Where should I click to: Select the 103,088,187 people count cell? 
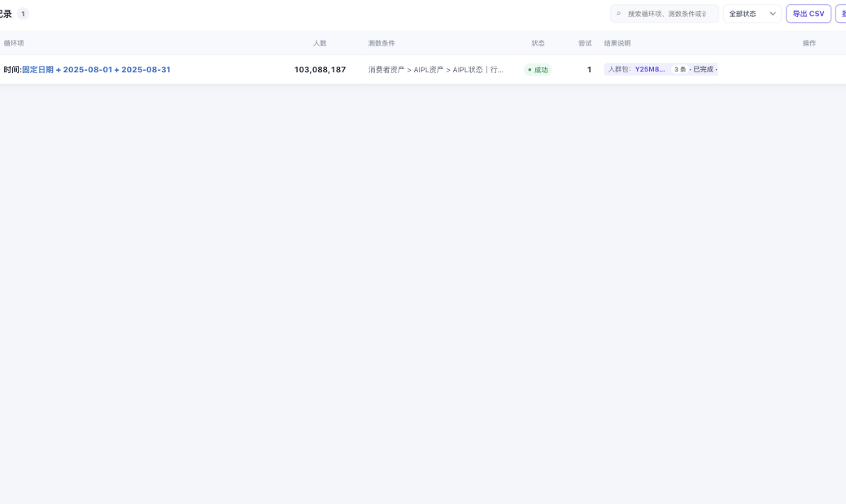click(320, 70)
